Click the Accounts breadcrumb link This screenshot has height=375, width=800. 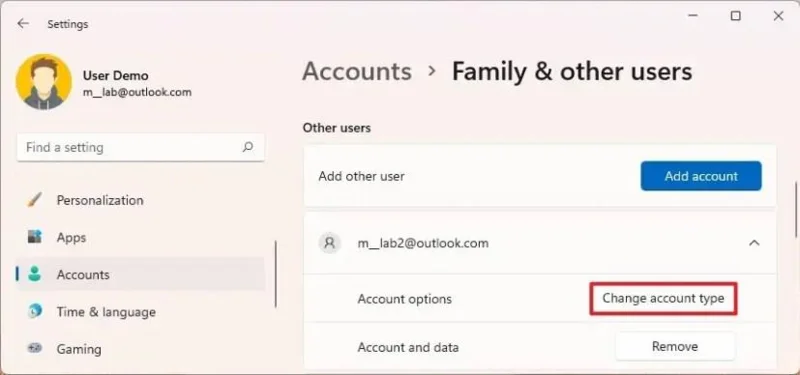coord(357,71)
